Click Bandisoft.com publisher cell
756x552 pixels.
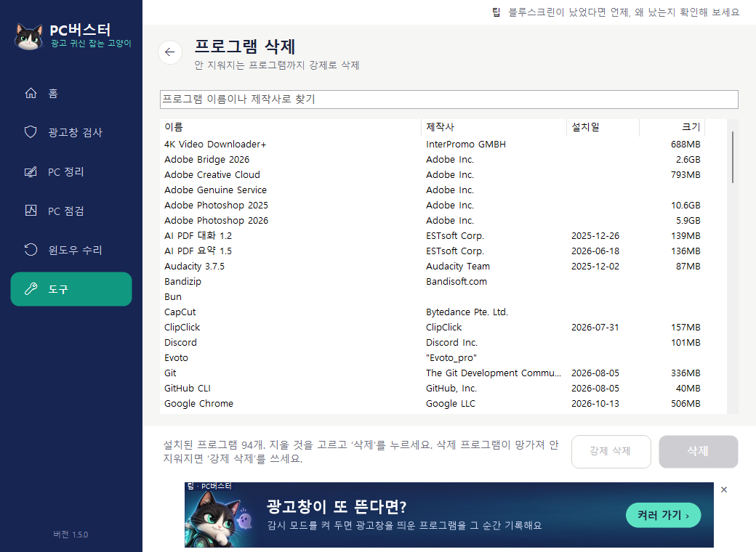tap(456, 281)
